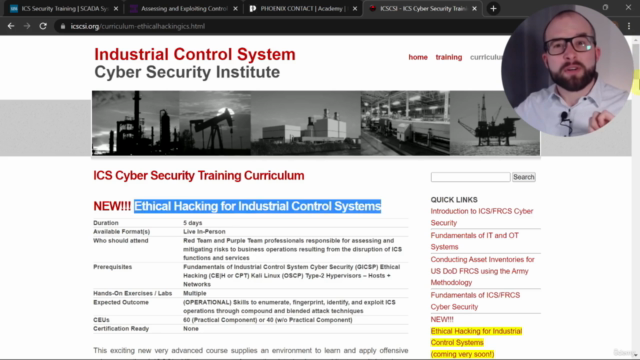Screen dimensions: 640x360
Task: Click the Expected Outcome row label
Action: pyautogui.click(x=121, y=302)
